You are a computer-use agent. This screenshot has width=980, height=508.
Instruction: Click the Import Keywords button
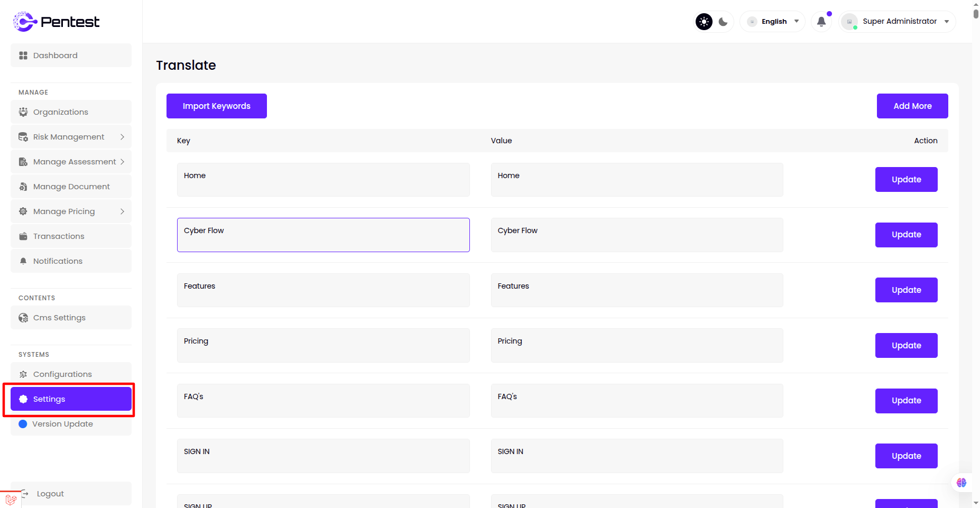coord(216,106)
